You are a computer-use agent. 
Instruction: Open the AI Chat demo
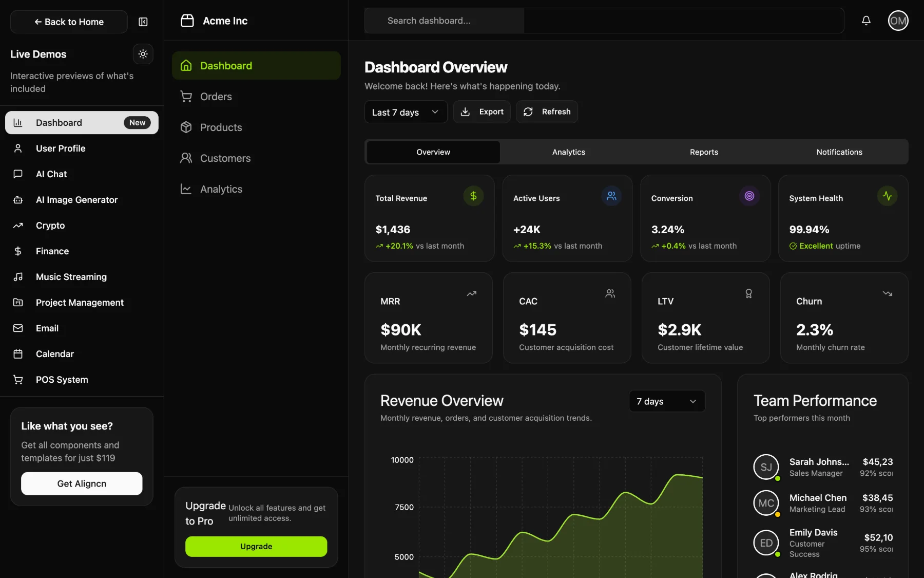point(82,174)
